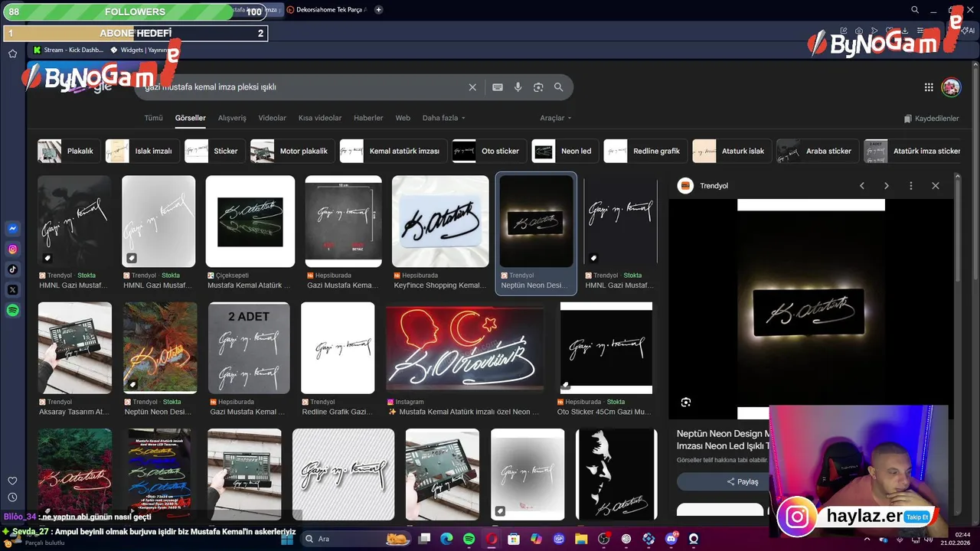Open the Kaydedilenler saved items link
The width and height of the screenshot is (980, 551).
click(931, 119)
